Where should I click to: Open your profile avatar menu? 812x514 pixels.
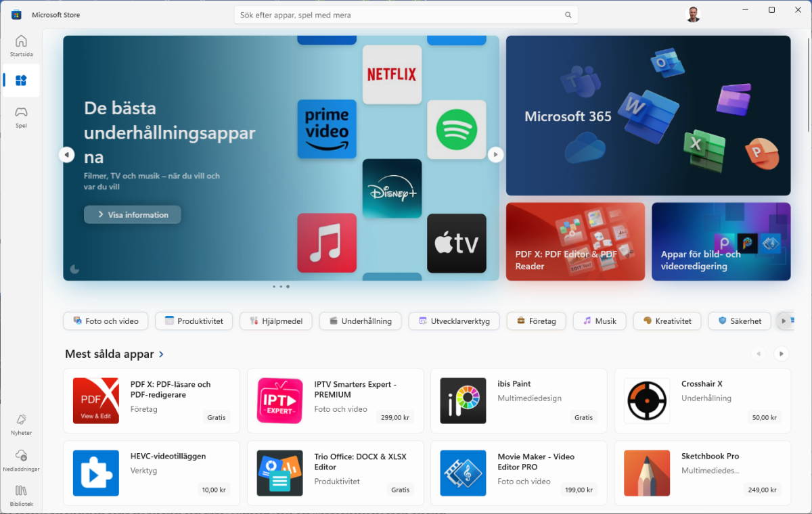693,14
